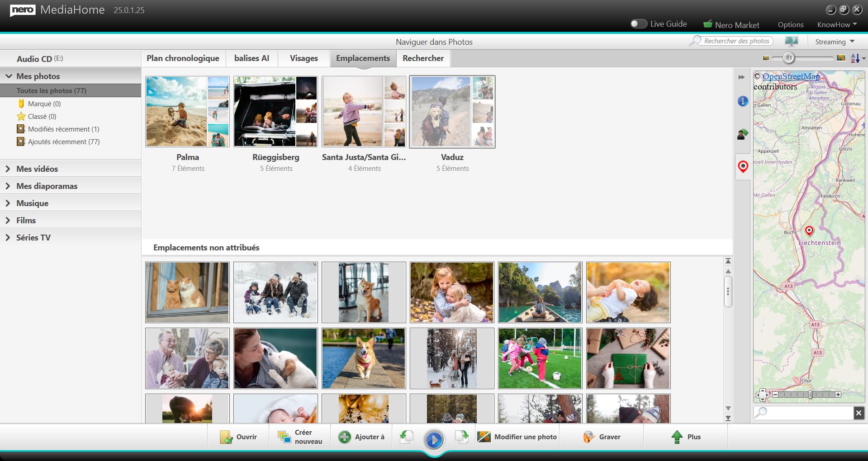
Task: Collapse the side panel with double arrow
Action: click(x=741, y=77)
